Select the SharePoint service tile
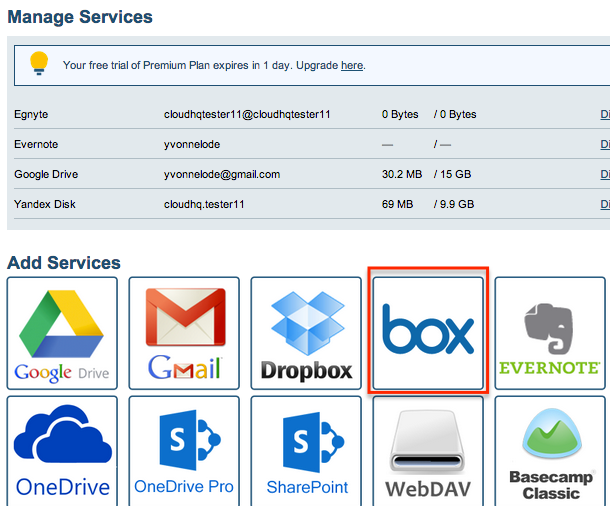 point(306,452)
